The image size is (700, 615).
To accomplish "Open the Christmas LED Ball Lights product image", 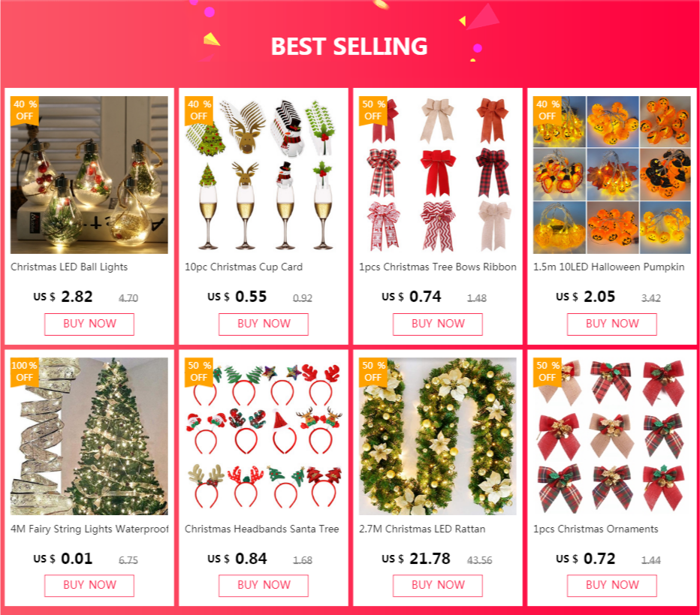I will (x=89, y=175).
